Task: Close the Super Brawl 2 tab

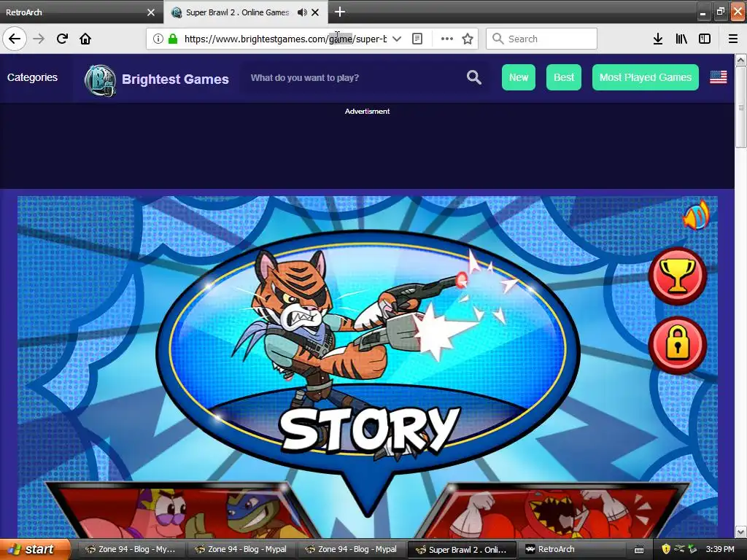Action: (x=315, y=12)
